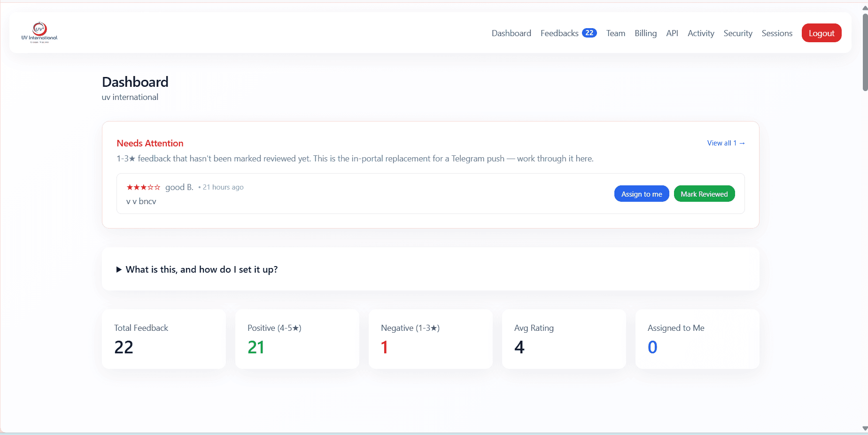Open the Dashboard nav item
The height and width of the screenshot is (435, 868).
point(511,33)
